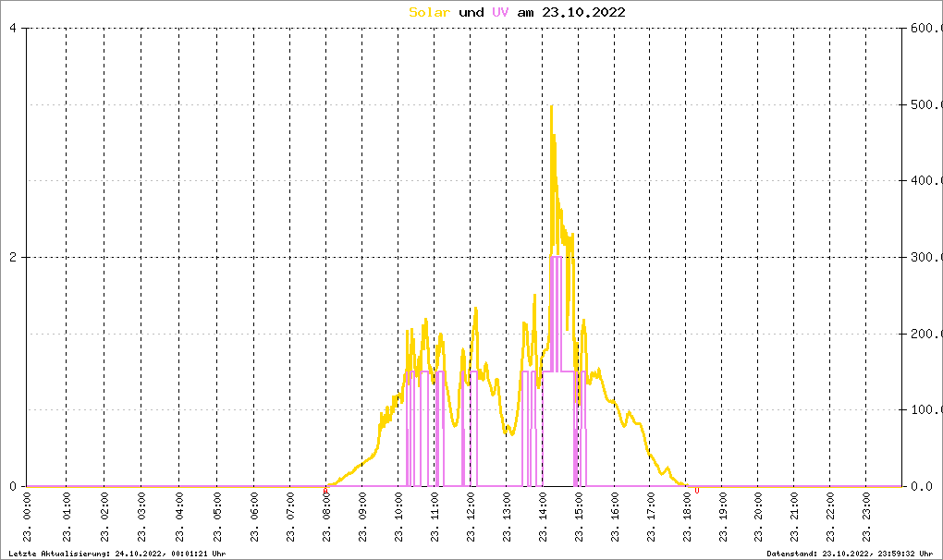Click the right axis value 0.0
Screen dimensions: 943x560
click(x=922, y=486)
